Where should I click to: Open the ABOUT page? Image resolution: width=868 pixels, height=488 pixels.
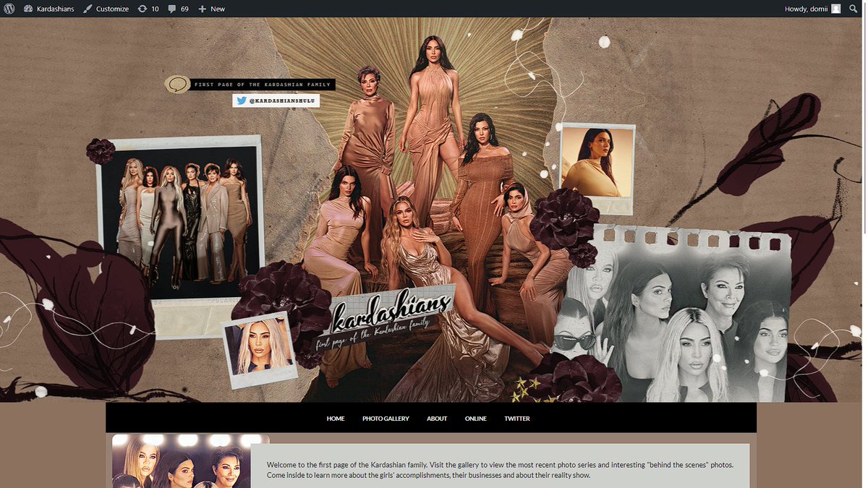[x=437, y=419]
